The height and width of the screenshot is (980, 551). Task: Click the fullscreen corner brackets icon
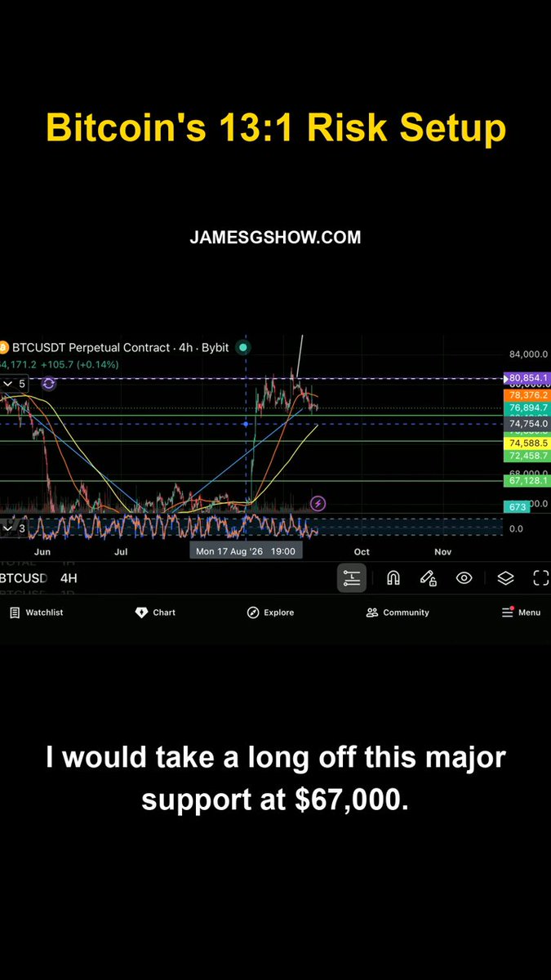click(541, 577)
